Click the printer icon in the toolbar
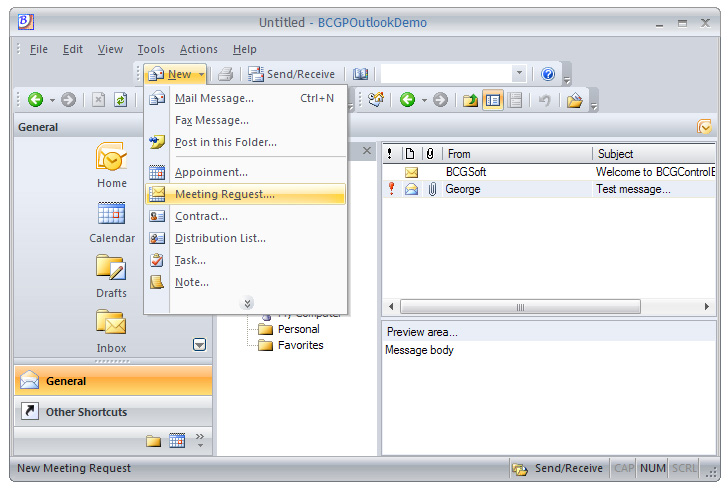Viewport: 728px width, 490px height. point(225,74)
